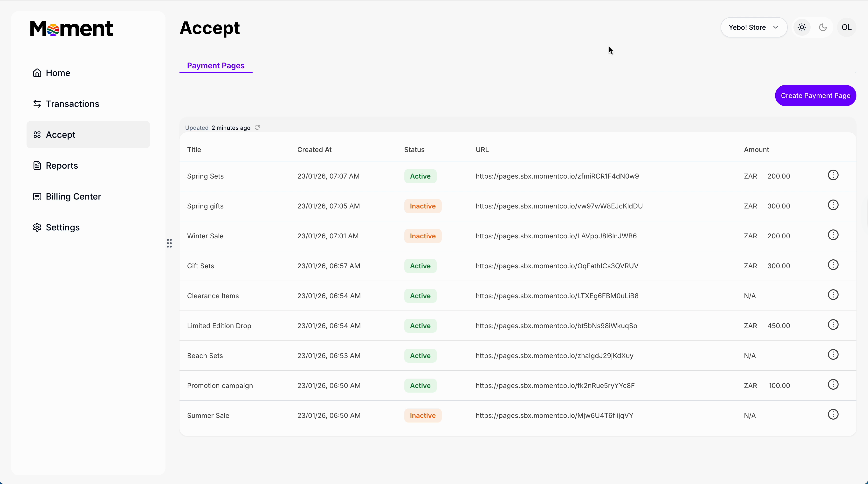Open OL user avatar menu
The image size is (868, 484).
pos(847,27)
